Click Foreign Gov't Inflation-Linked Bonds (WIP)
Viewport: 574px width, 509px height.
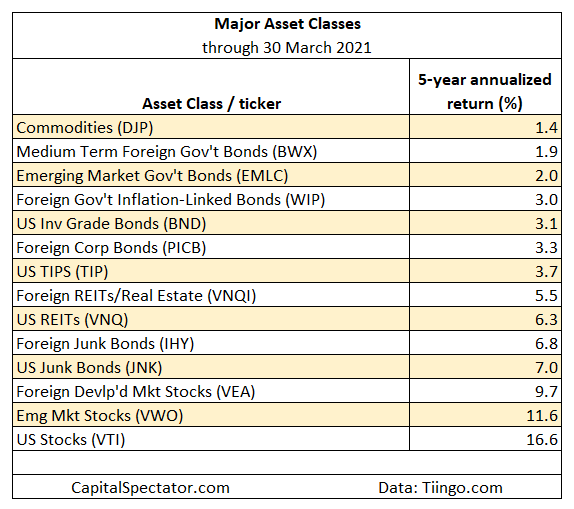click(171, 200)
